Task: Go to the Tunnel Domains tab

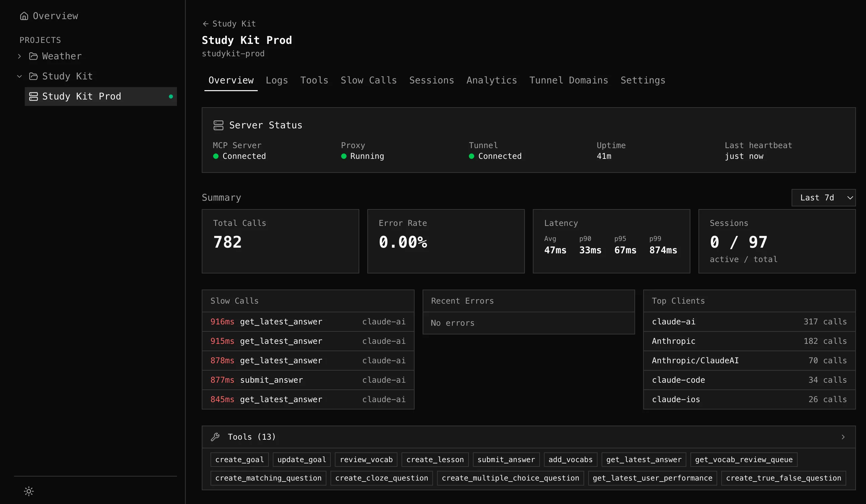Action: click(x=568, y=80)
